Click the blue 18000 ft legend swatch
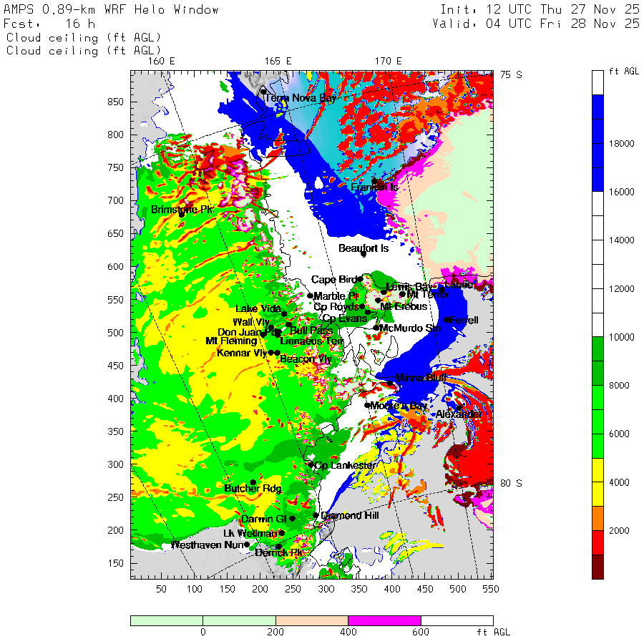 pos(597,143)
